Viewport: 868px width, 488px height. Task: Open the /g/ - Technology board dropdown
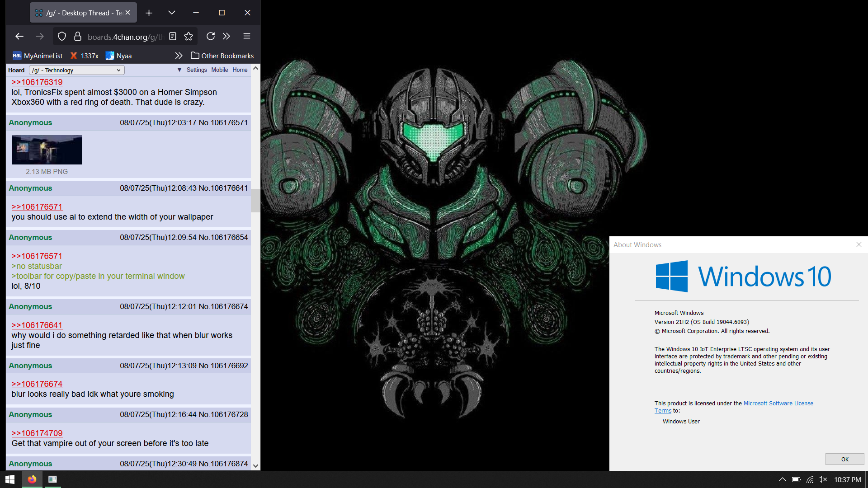[77, 70]
